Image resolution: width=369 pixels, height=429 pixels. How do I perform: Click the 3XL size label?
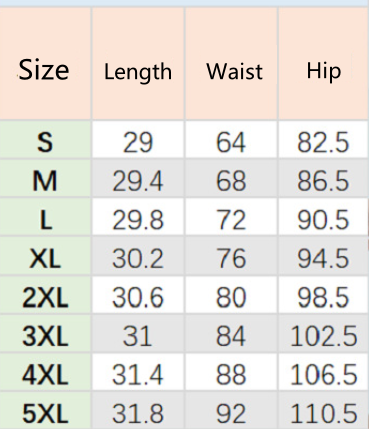(x=45, y=336)
